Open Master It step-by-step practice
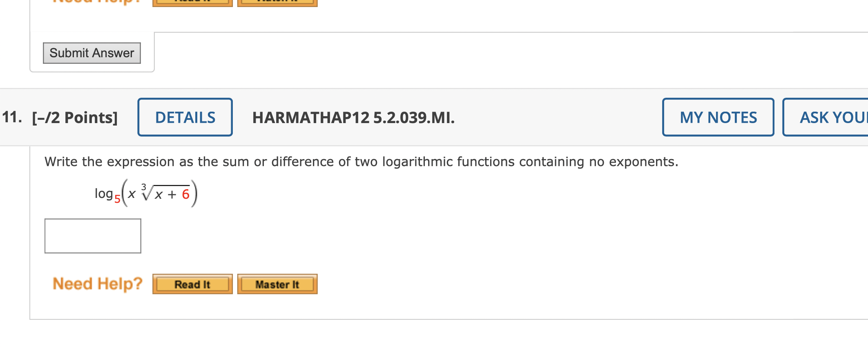 point(277,284)
